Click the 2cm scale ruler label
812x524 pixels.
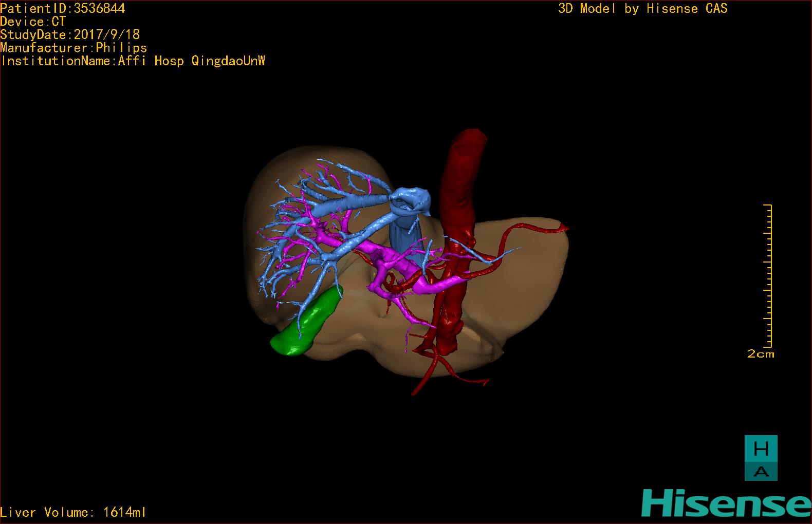tap(761, 354)
